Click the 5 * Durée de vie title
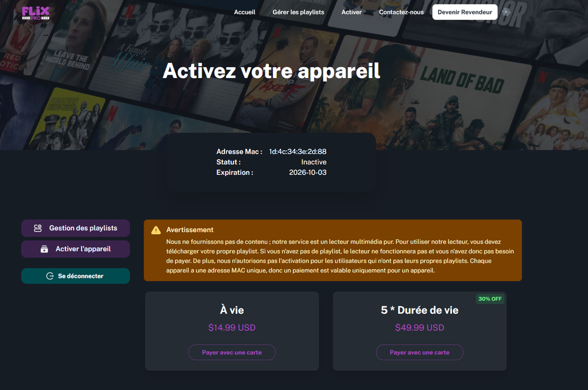 point(420,310)
